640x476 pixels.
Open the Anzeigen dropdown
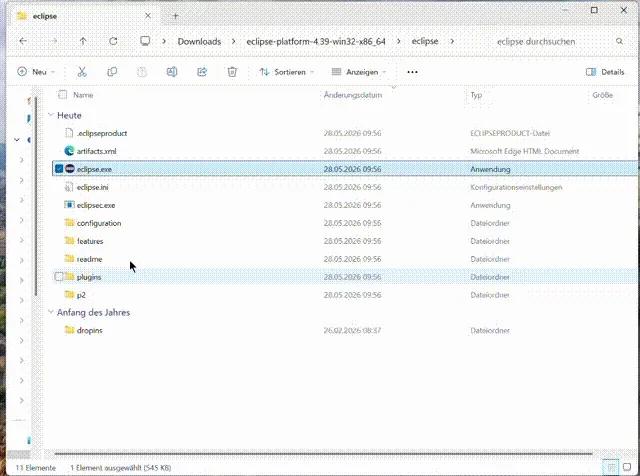(358, 72)
